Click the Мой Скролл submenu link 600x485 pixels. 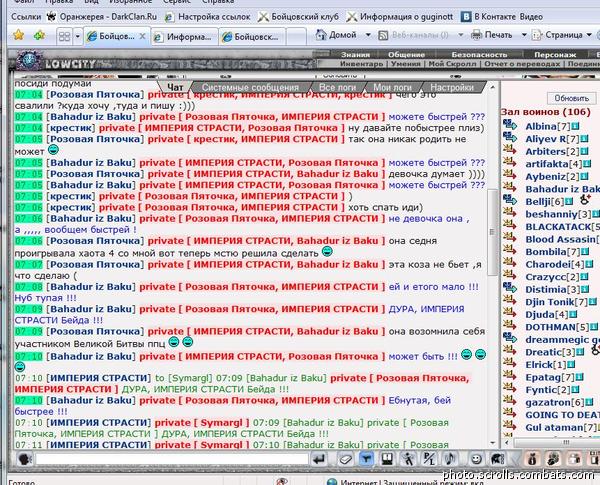coord(452,64)
